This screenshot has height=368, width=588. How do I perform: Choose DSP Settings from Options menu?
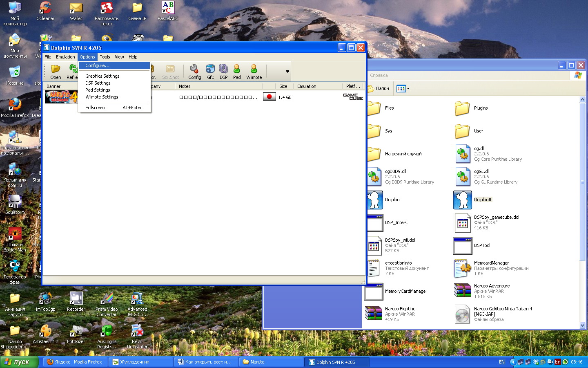[114, 83]
